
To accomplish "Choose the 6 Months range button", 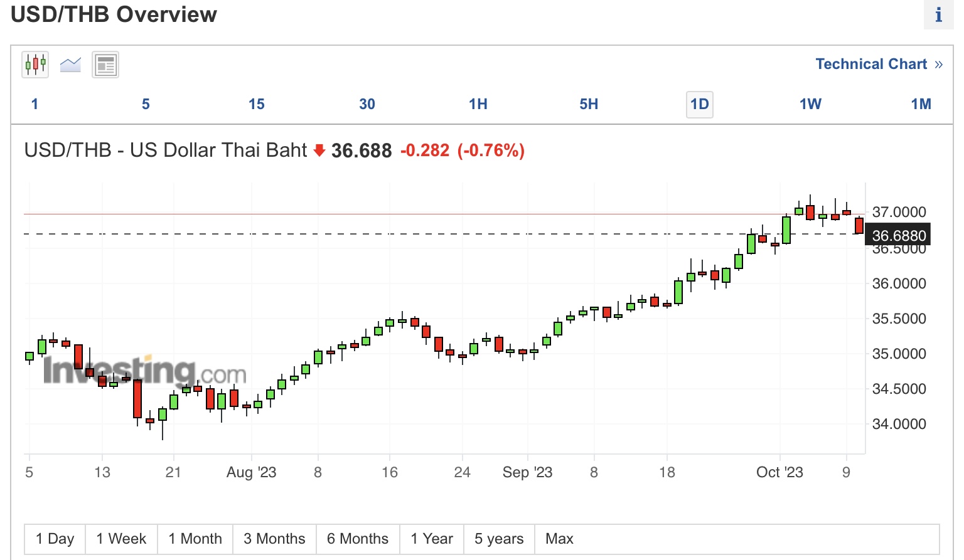I will [358, 539].
